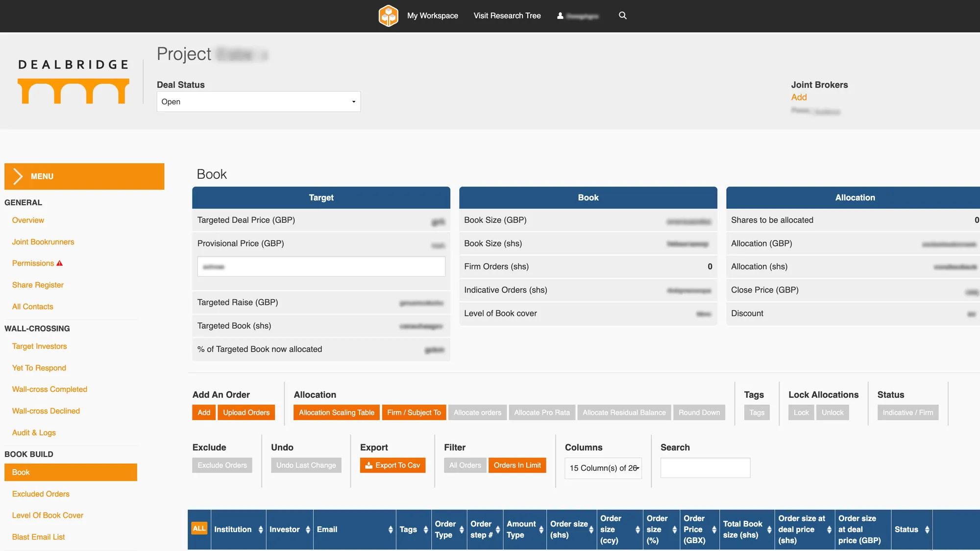Open the Columns selector dropdown
The width and height of the screenshot is (980, 551).
tap(603, 468)
